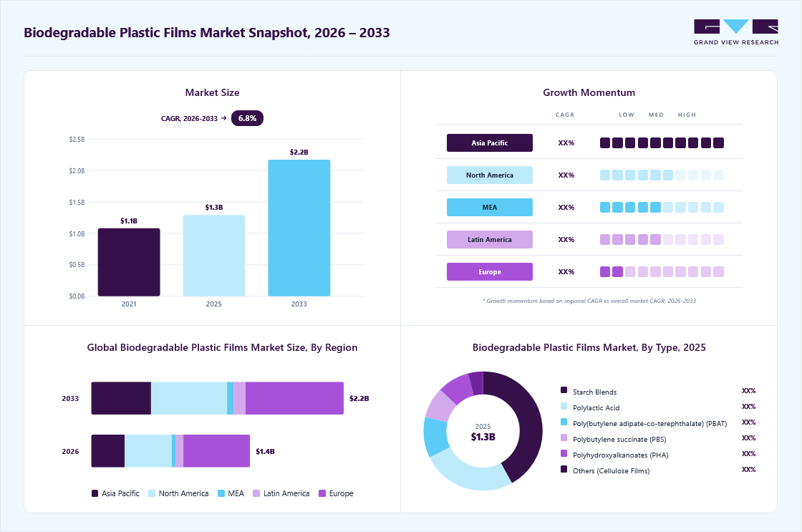Click the 2033 Europe segment of region bar
802x532 pixels.
(294, 398)
